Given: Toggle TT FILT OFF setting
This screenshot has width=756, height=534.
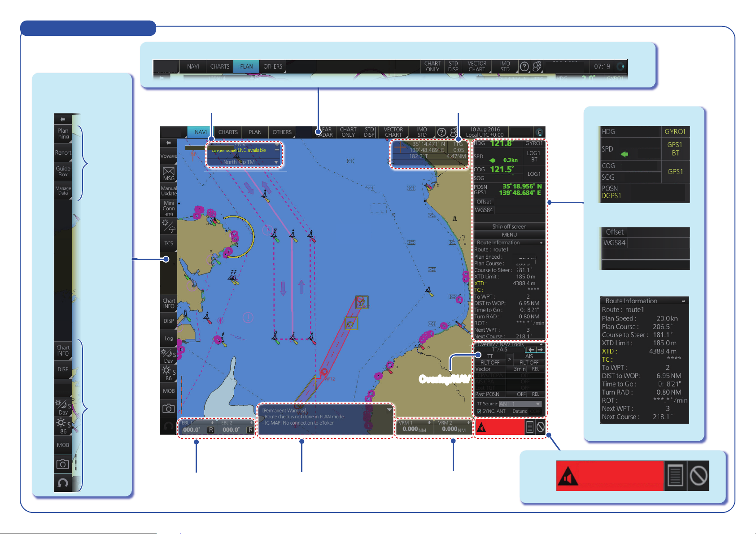Looking at the screenshot, I should pyautogui.click(x=490, y=362).
